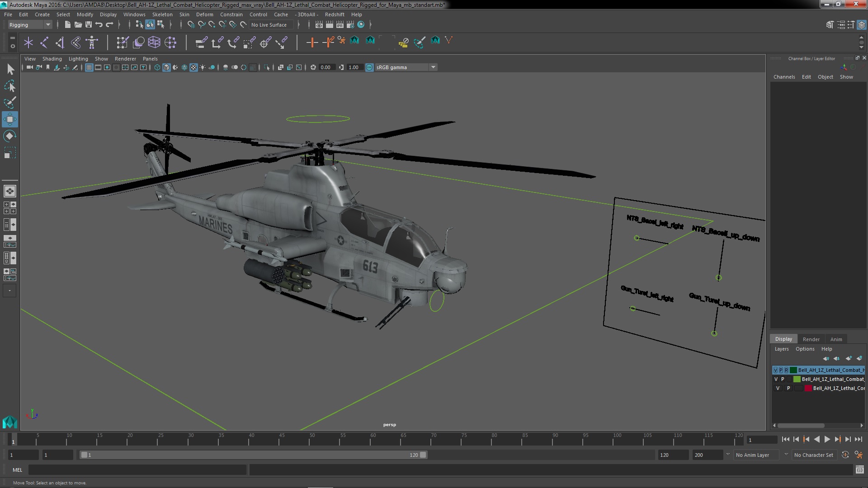This screenshot has height=488, width=868.
Task: Click the Set Key orange plus icon
Action: pyautogui.click(x=312, y=42)
